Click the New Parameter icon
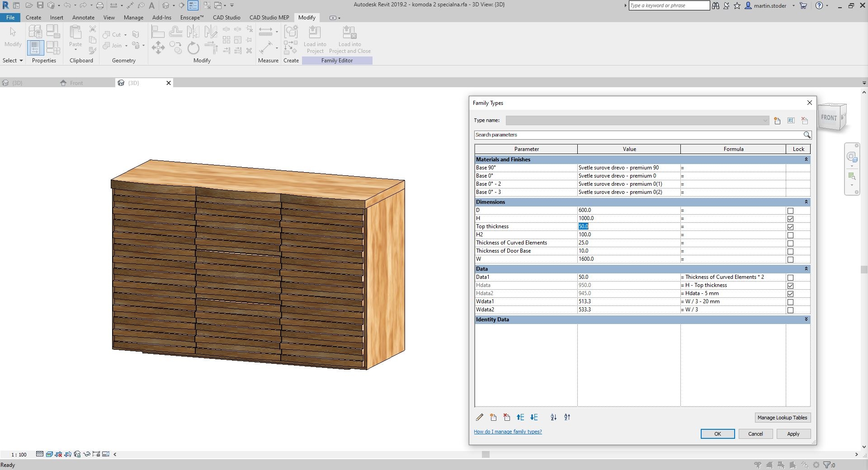868x470 pixels. coord(493,418)
